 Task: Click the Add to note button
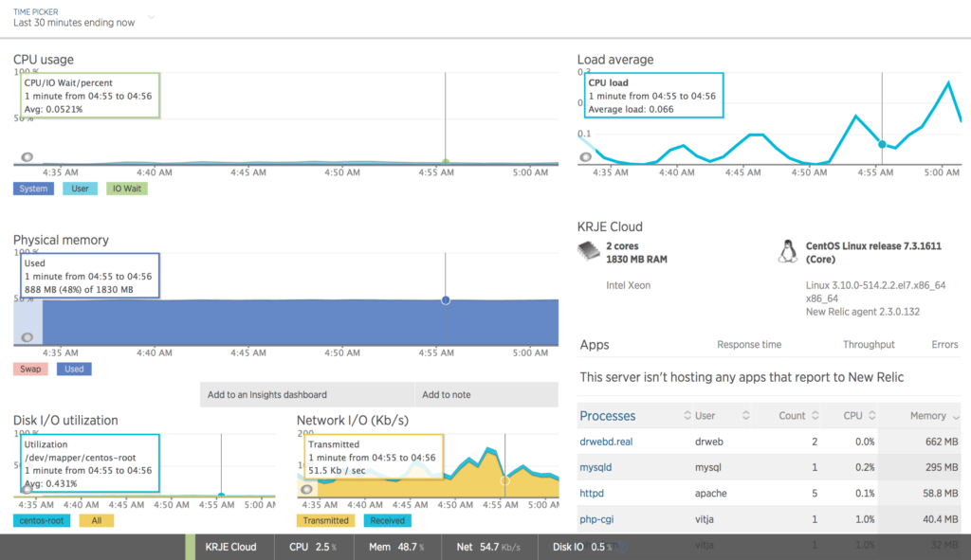point(486,395)
